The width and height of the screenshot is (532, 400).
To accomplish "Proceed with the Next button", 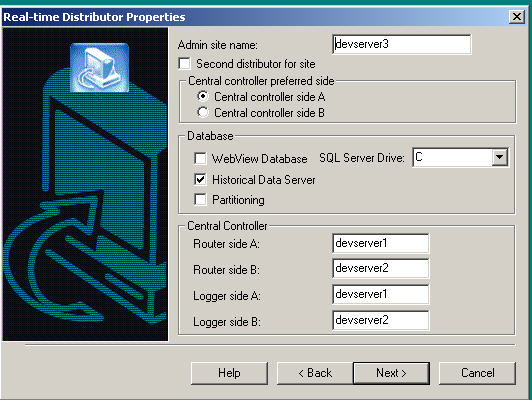I will pyautogui.click(x=391, y=373).
